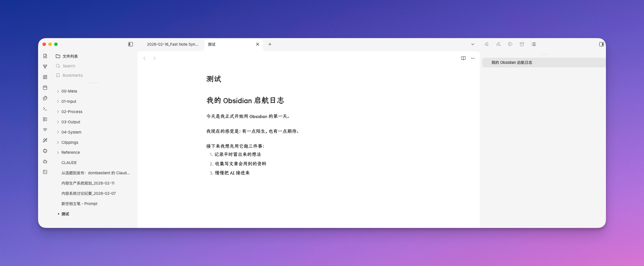Click the robot icon in ribbon
Screen dimensions: 644x266
coord(45,161)
